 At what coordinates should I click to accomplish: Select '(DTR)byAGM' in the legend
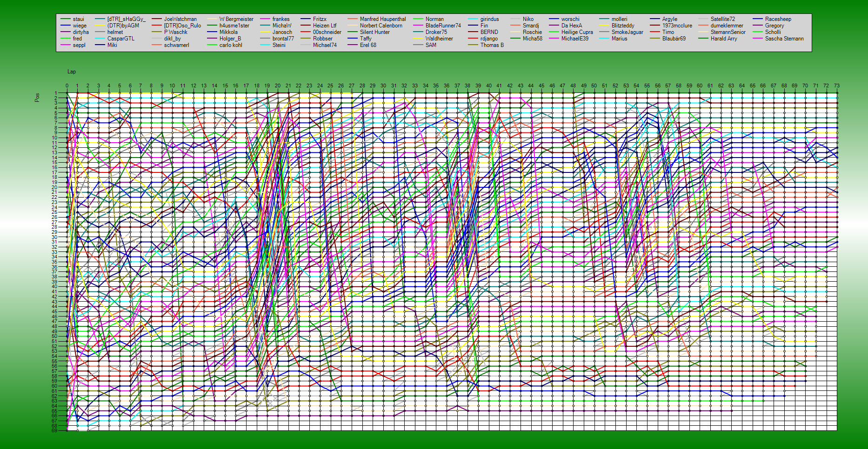123,26
